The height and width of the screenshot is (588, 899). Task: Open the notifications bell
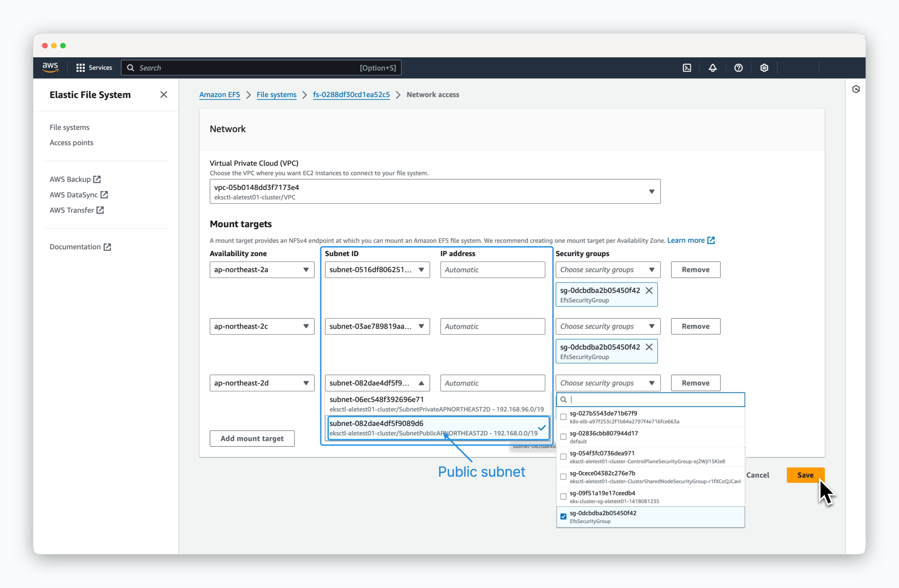pos(712,68)
